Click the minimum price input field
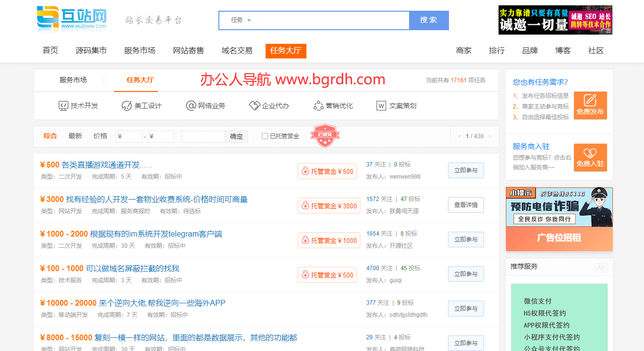The height and width of the screenshot is (351, 644). click(129, 137)
